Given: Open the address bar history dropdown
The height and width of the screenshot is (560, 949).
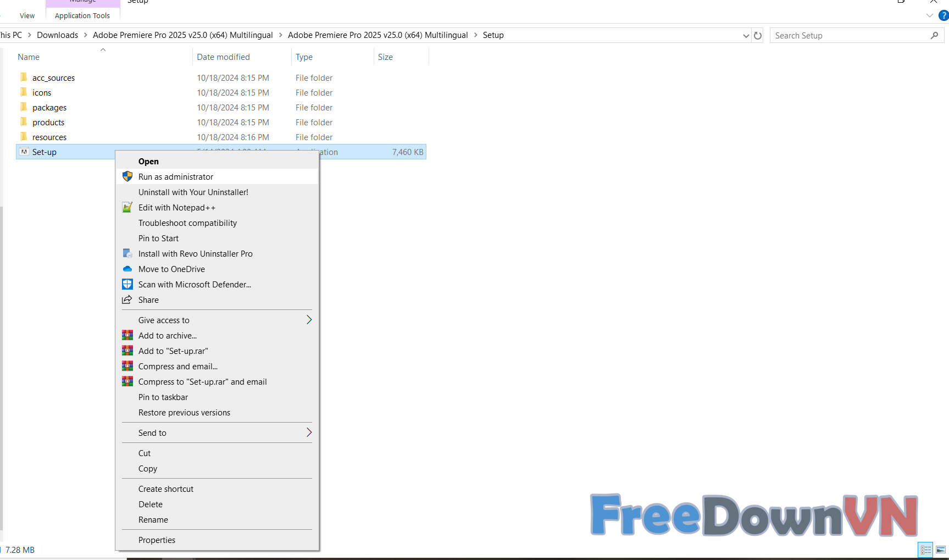Looking at the screenshot, I should [746, 36].
